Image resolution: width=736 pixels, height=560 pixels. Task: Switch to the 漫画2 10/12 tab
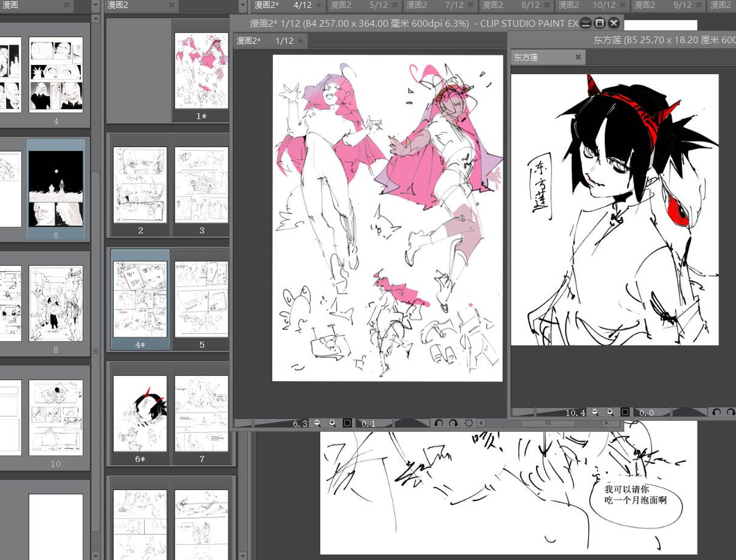pyautogui.click(x=592, y=6)
